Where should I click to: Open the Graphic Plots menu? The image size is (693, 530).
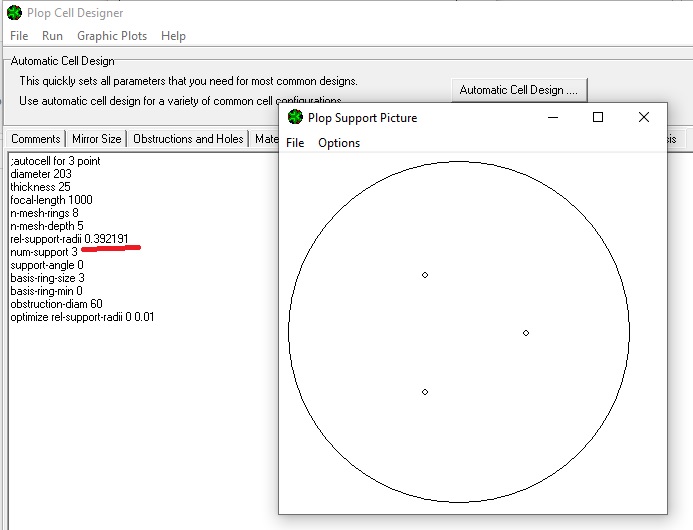[x=112, y=36]
